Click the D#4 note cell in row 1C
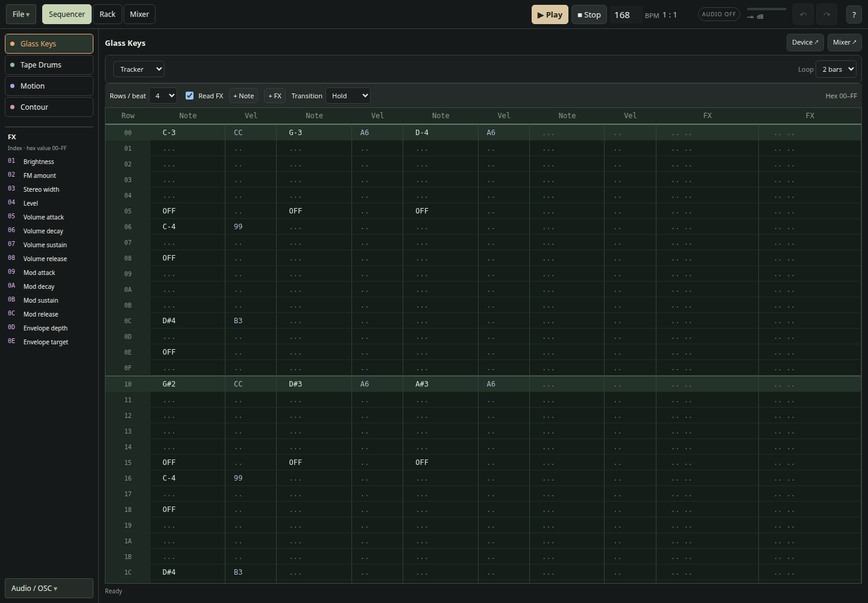 tap(187, 572)
